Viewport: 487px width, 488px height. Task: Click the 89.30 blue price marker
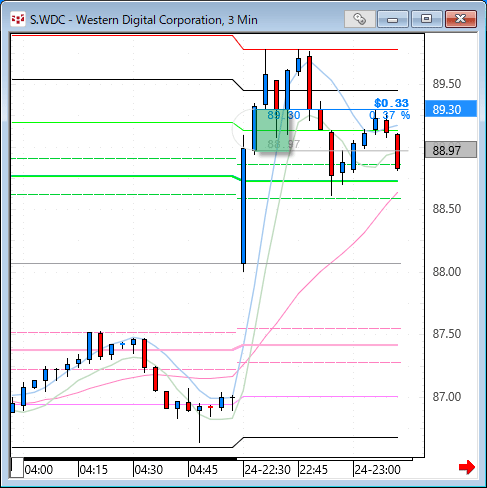tap(451, 109)
